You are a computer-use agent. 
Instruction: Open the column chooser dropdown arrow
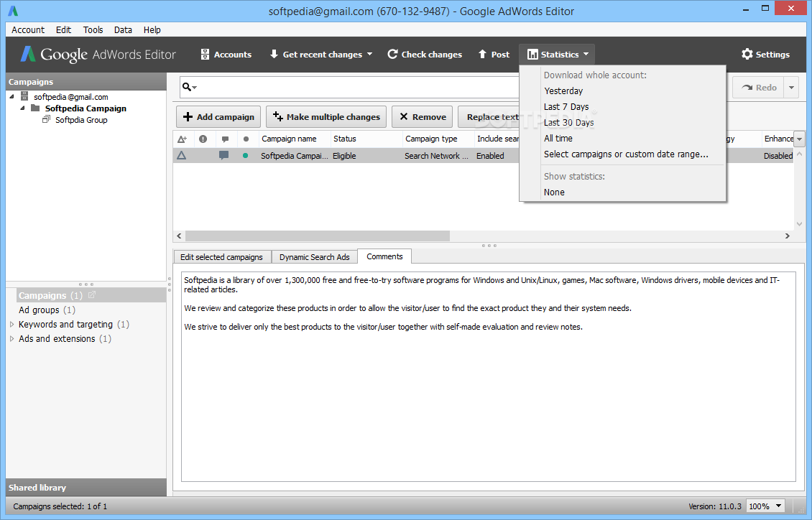click(800, 139)
